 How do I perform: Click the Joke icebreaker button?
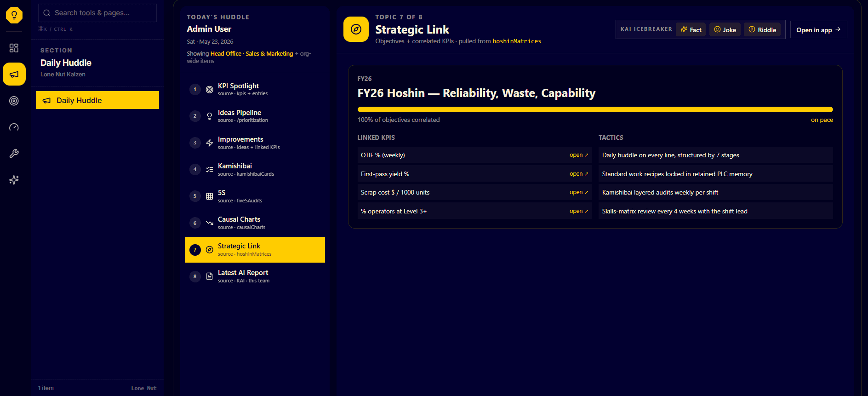click(x=725, y=29)
